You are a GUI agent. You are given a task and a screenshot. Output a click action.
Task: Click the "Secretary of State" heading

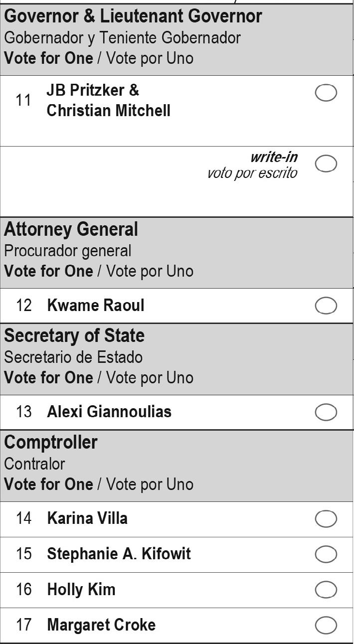tap(74, 335)
